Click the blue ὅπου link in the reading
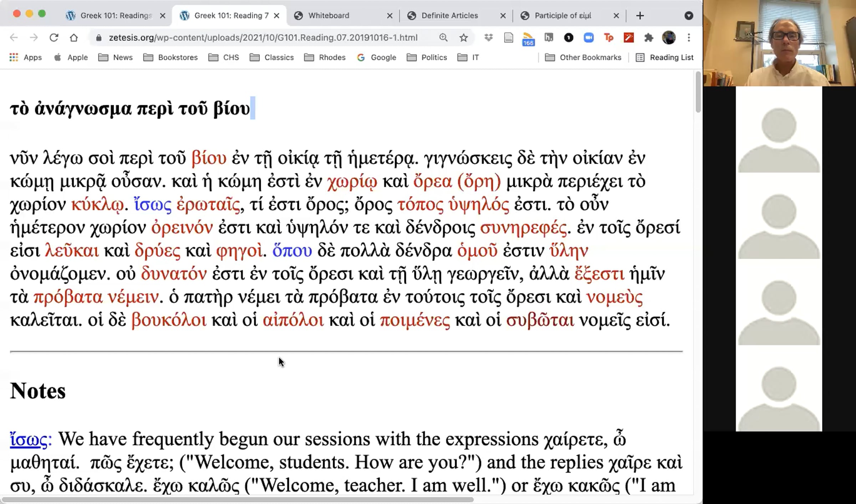Screen dimensions: 856x504 coord(292,251)
